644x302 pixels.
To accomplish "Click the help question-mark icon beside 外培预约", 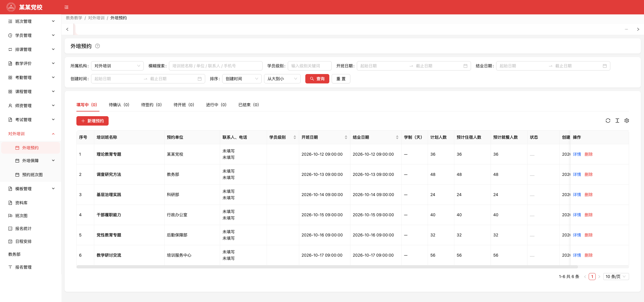I will pyautogui.click(x=97, y=46).
